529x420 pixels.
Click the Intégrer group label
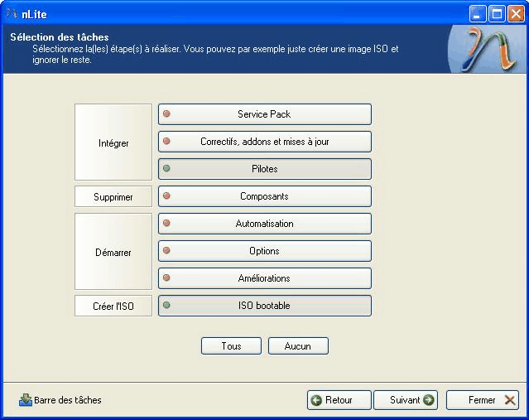[x=113, y=142]
